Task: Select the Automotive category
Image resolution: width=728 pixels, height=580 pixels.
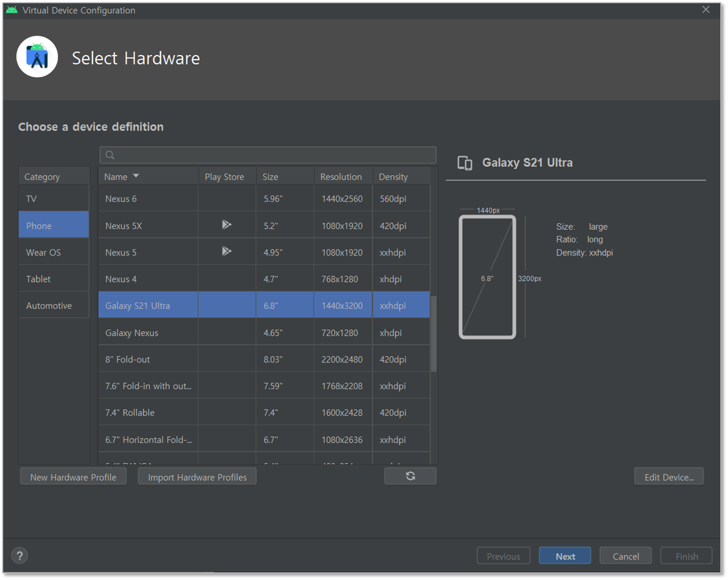Action: (54, 306)
